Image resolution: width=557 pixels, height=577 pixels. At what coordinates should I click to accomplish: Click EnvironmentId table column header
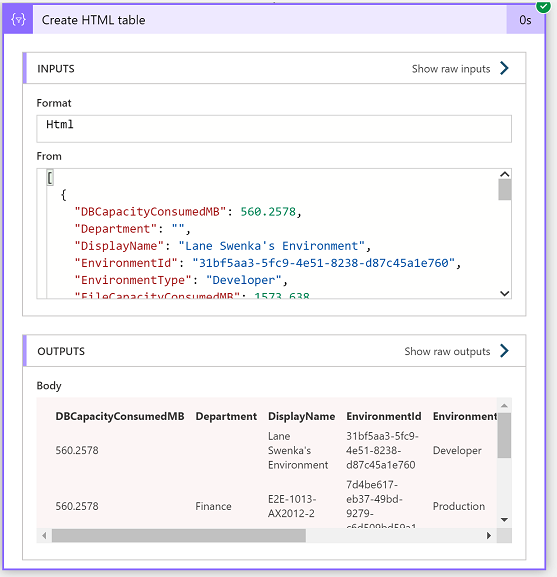(x=384, y=416)
